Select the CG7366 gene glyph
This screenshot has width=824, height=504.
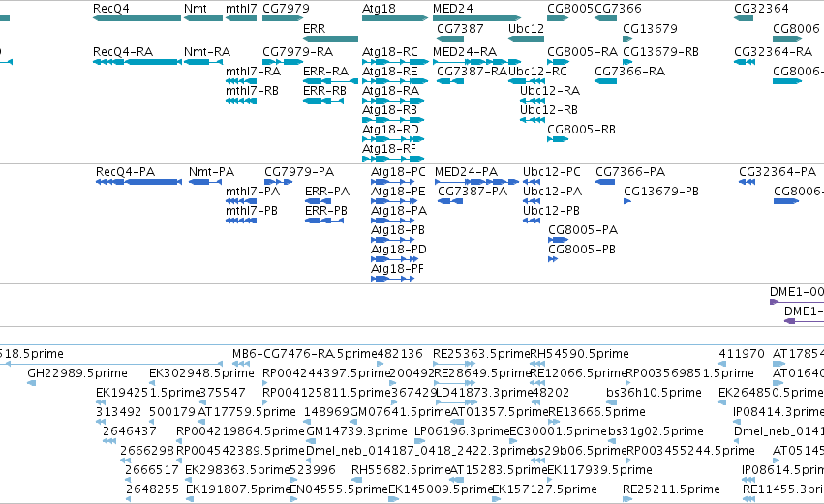[605, 18]
